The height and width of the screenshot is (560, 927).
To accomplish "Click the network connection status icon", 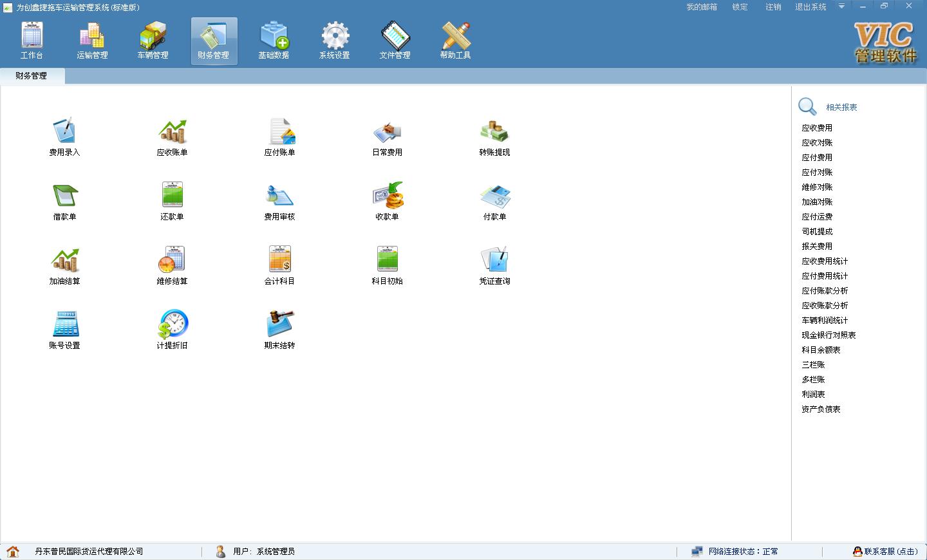I will (697, 551).
